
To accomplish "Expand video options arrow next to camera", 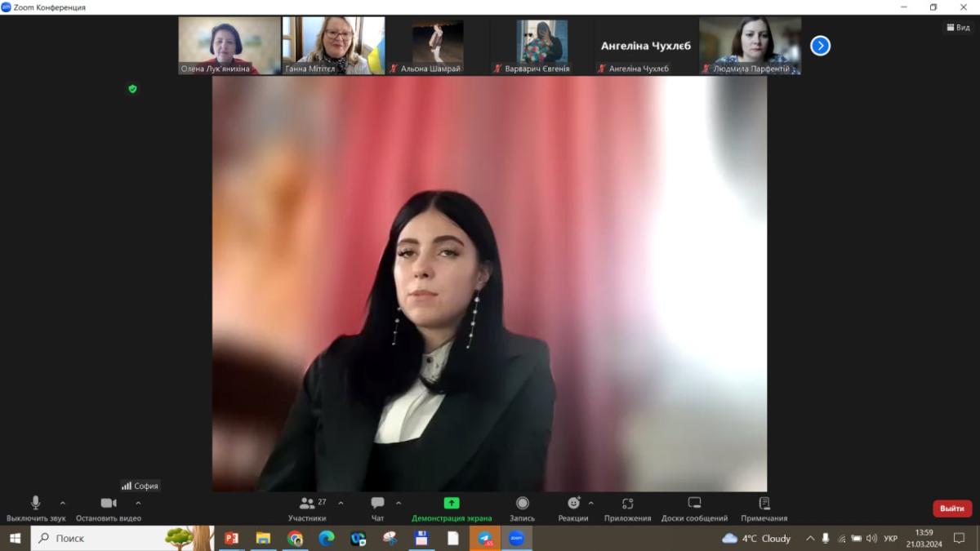I will coord(138,503).
